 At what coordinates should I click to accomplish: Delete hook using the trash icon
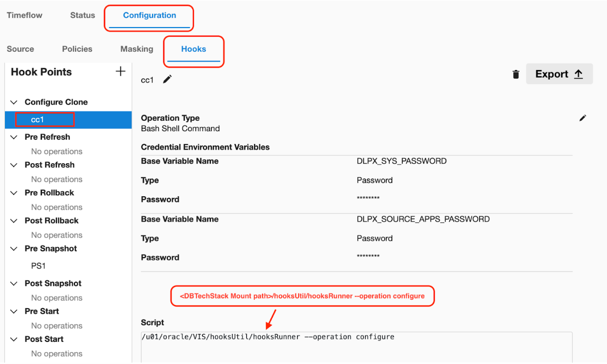pos(516,74)
